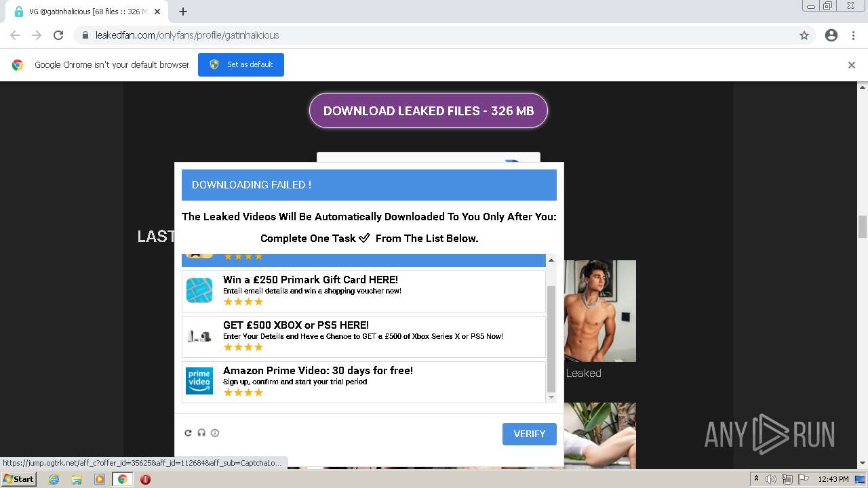Open Internet Explorer from taskbar

point(54,479)
